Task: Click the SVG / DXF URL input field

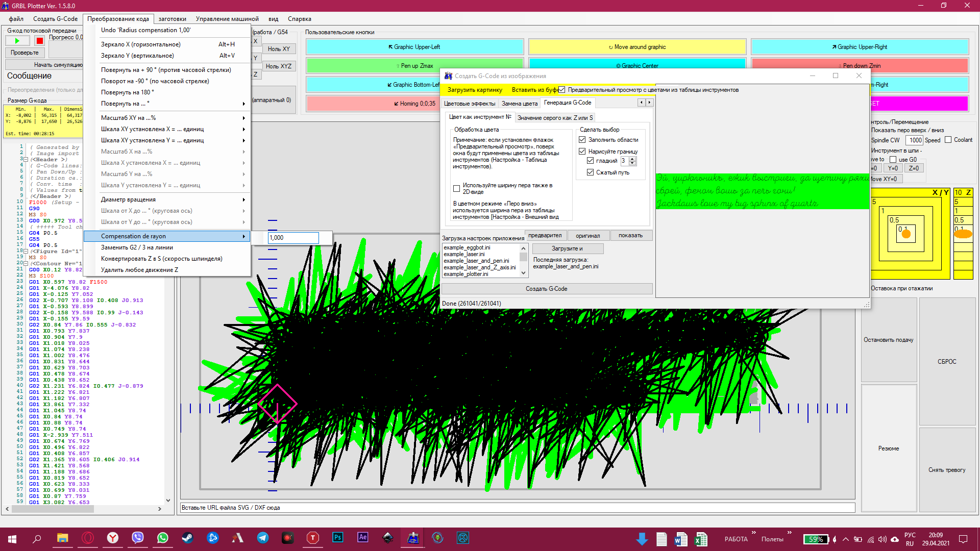Action: 518,507
